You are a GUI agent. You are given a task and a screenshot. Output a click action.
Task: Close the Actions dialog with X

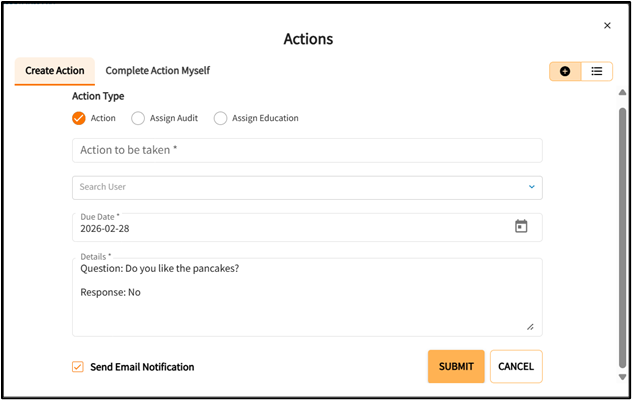click(x=607, y=26)
